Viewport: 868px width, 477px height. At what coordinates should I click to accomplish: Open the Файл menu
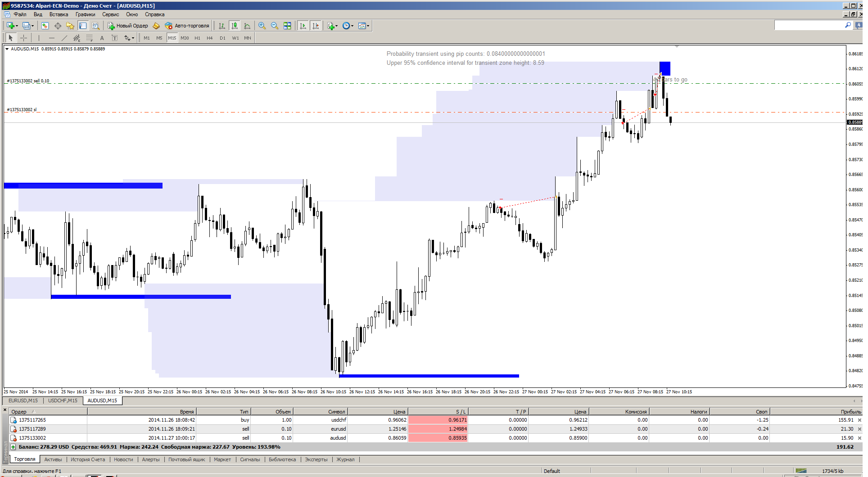coord(20,14)
